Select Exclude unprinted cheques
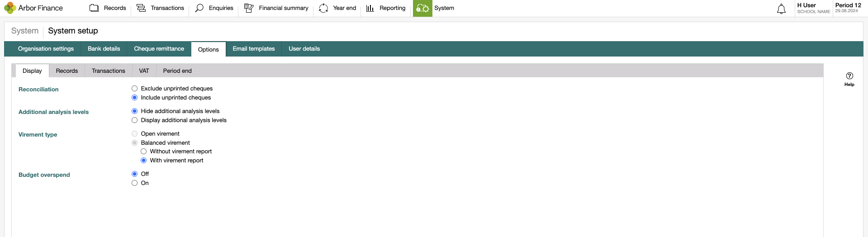868x237 pixels. click(134, 89)
